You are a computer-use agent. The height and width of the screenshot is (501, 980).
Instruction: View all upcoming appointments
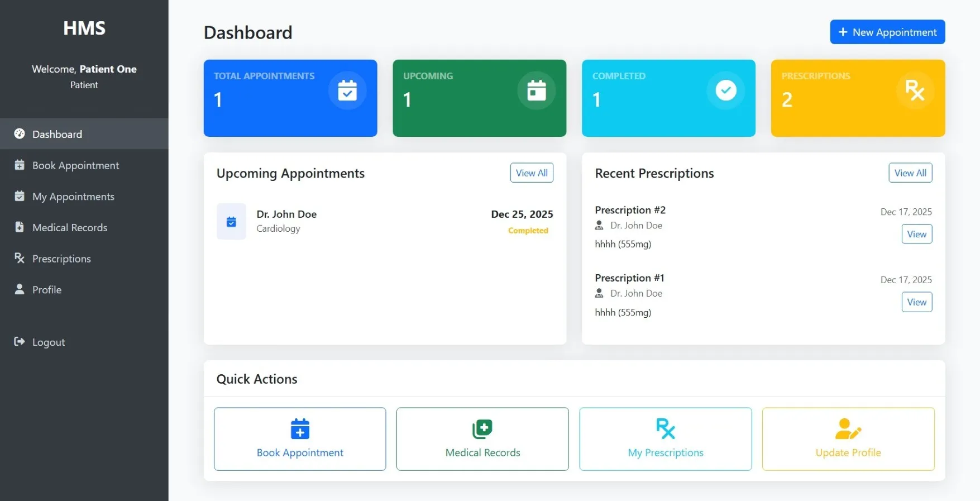click(x=532, y=173)
